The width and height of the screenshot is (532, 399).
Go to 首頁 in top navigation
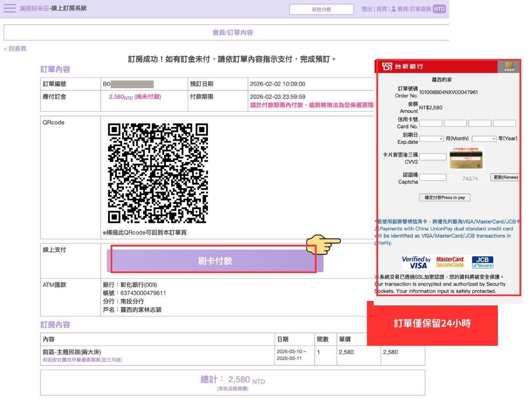coord(381,9)
